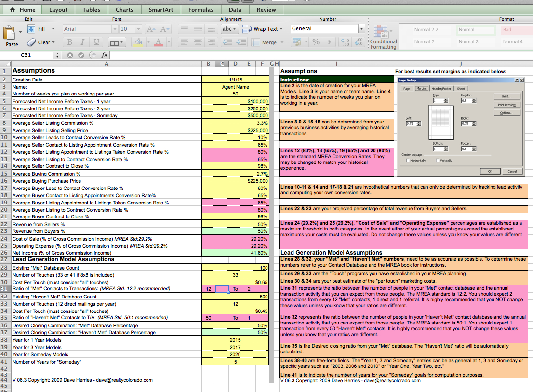
Task: Click the cancel entry X icon in formula bar
Action: 69,55
